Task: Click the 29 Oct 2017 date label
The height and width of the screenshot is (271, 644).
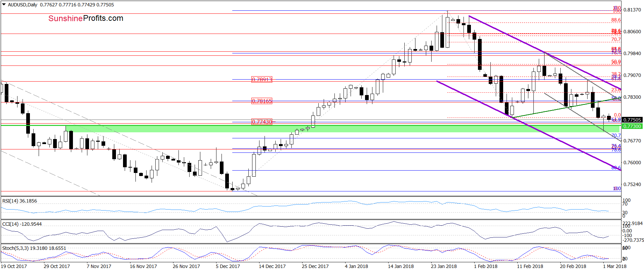Action: [57, 266]
